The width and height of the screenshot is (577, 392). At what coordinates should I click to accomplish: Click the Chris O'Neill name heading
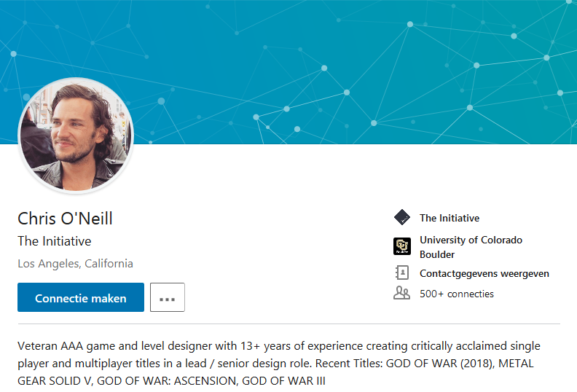(65, 219)
